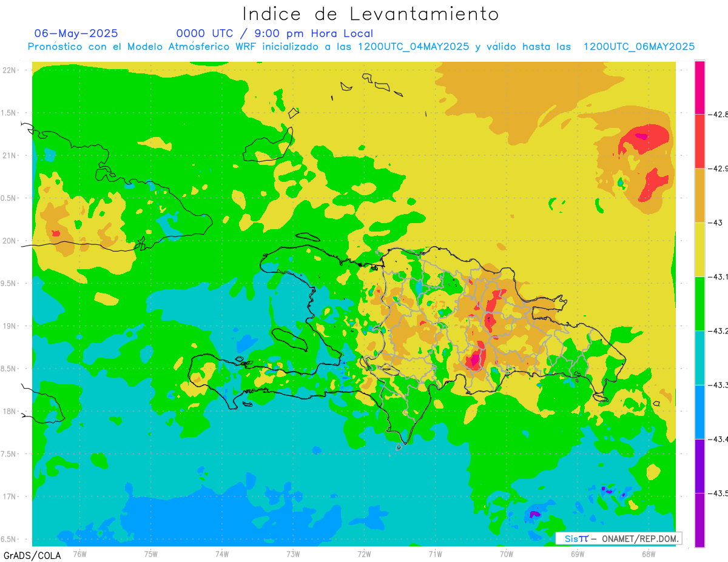Click the '22N' latitude label
The width and height of the screenshot is (728, 562).
click(x=9, y=70)
